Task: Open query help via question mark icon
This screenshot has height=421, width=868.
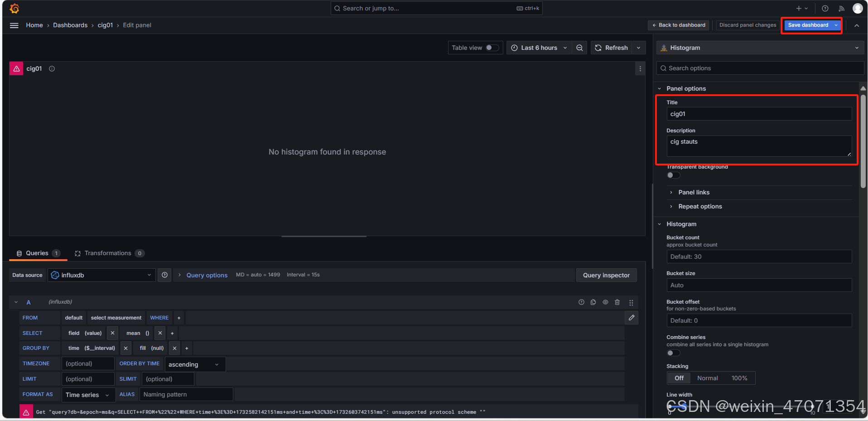Action: [x=581, y=302]
